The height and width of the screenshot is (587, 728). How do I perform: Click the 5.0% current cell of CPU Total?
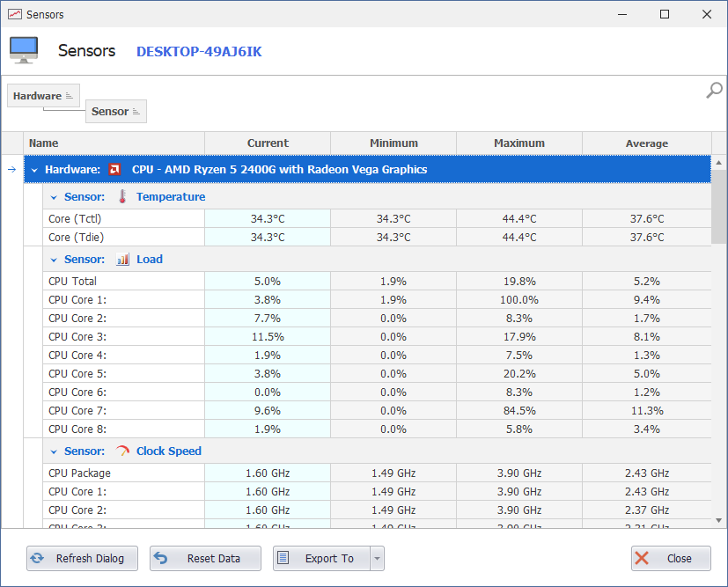(268, 282)
